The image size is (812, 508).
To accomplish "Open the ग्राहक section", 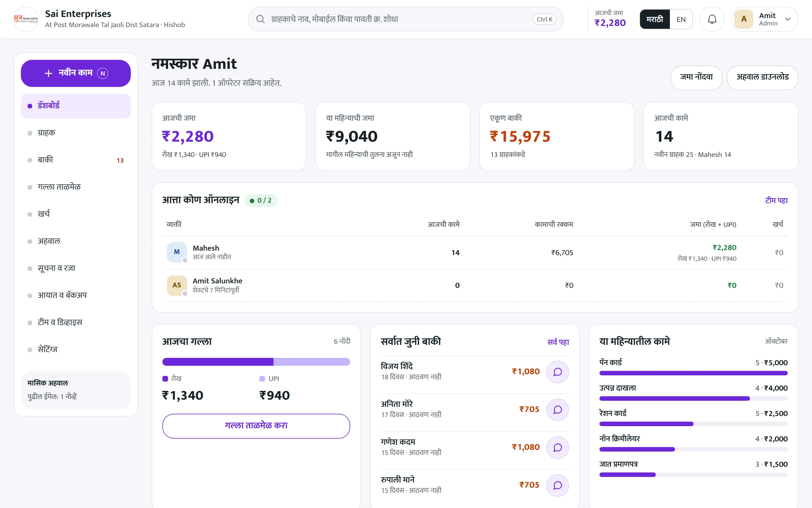I will 76,133.
